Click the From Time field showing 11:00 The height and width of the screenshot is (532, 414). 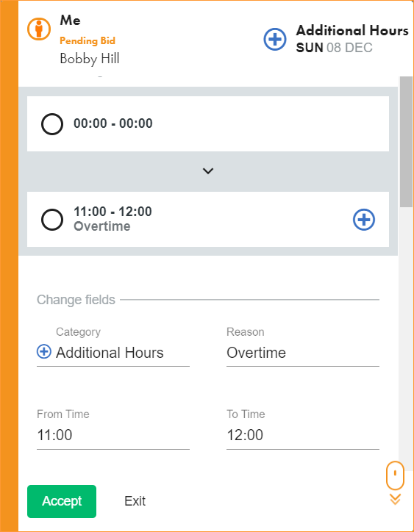113,435
